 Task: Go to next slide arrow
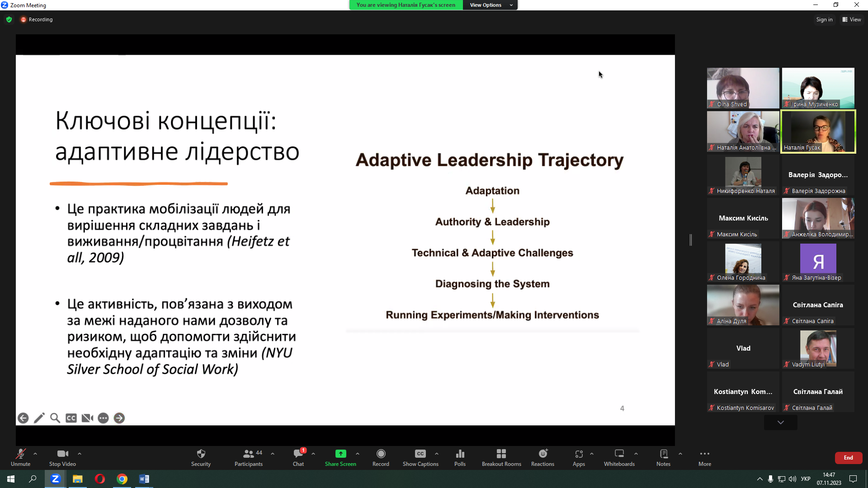tap(119, 418)
